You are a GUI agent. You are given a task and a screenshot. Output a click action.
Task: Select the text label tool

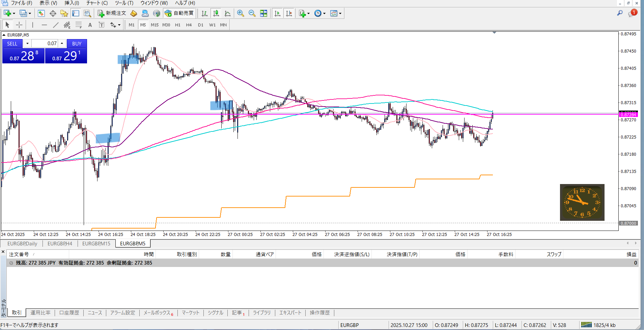click(90, 25)
